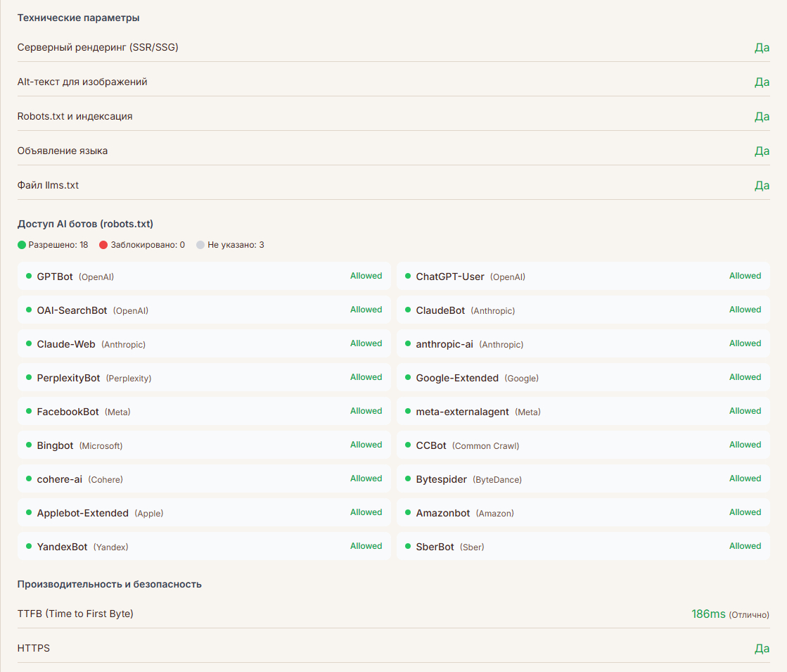Click the SberBot (Sber) entry

tap(583, 546)
